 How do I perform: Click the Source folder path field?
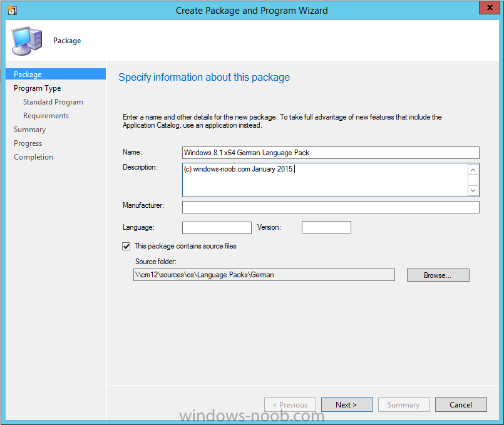pyautogui.click(x=264, y=275)
